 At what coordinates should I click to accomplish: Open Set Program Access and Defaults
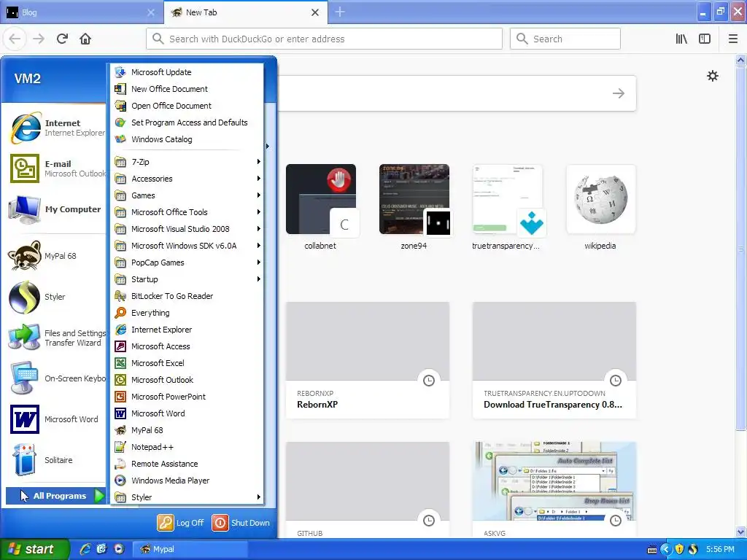[187, 122]
